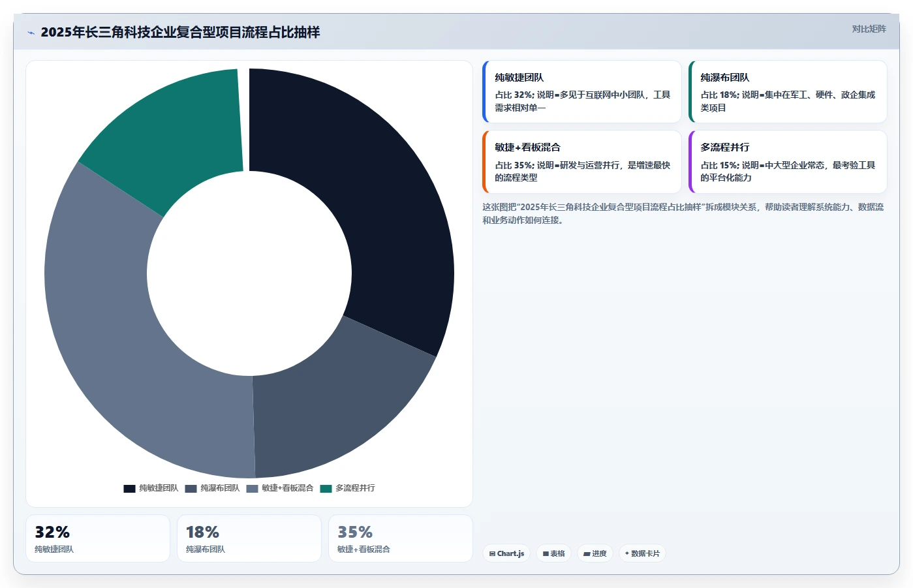Click the 纯敏捷团队 legend label text
This screenshot has height=588, width=913.
(159, 488)
